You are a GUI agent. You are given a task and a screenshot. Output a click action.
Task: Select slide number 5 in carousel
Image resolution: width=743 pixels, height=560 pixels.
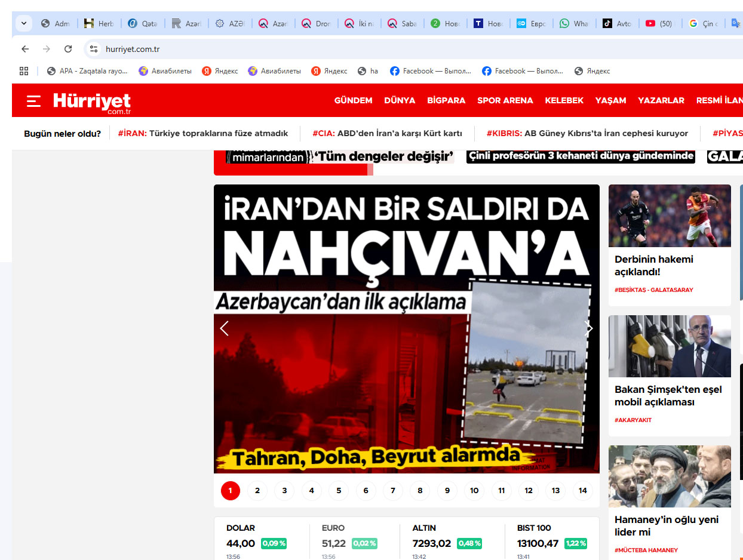tap(339, 491)
